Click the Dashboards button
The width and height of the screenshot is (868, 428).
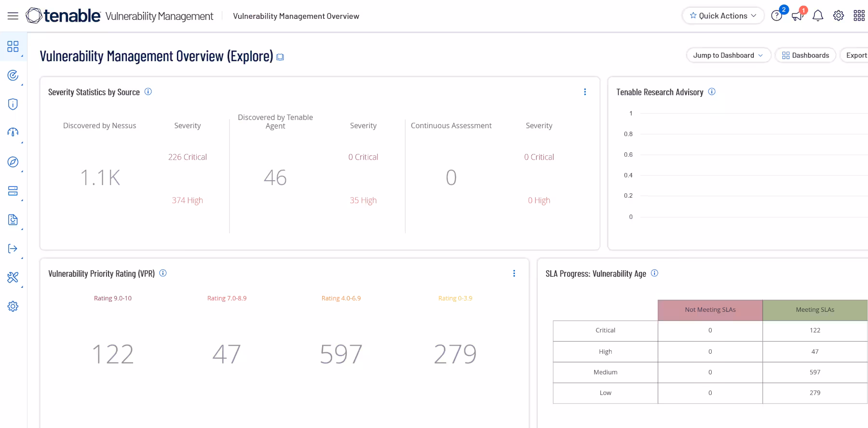click(x=805, y=55)
